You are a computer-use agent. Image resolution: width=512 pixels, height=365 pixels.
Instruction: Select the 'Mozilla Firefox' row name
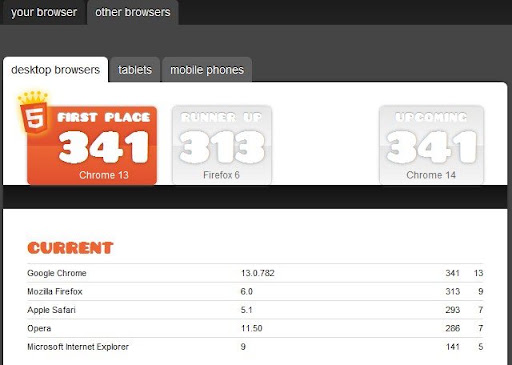pos(55,291)
